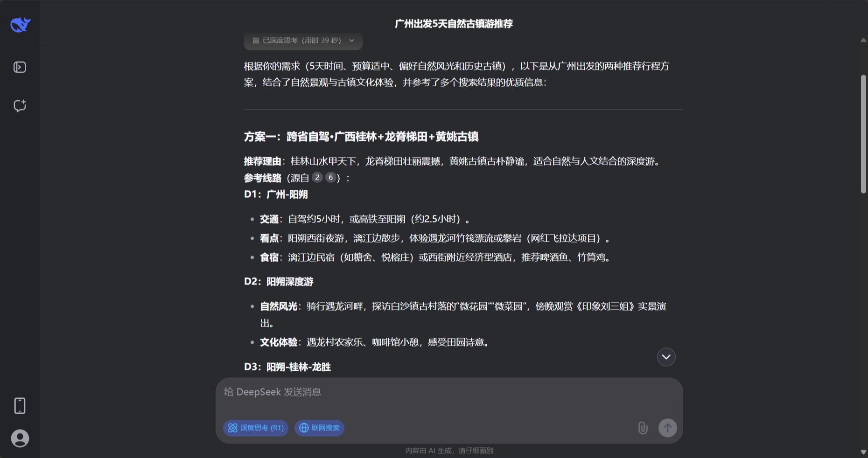Click the scrollbar up arrow
Screen dimensions: 868x458
tap(863, 41)
